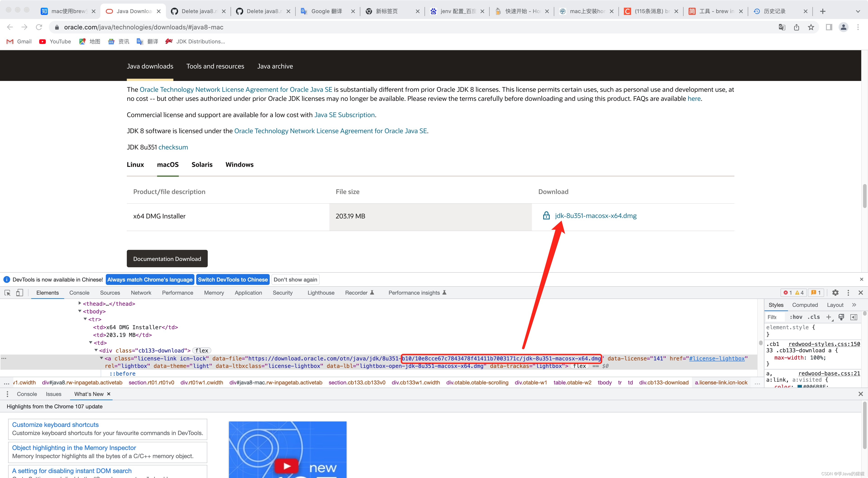Click the Documentation Download button
Image resolution: width=868 pixels, height=478 pixels.
coord(167,258)
